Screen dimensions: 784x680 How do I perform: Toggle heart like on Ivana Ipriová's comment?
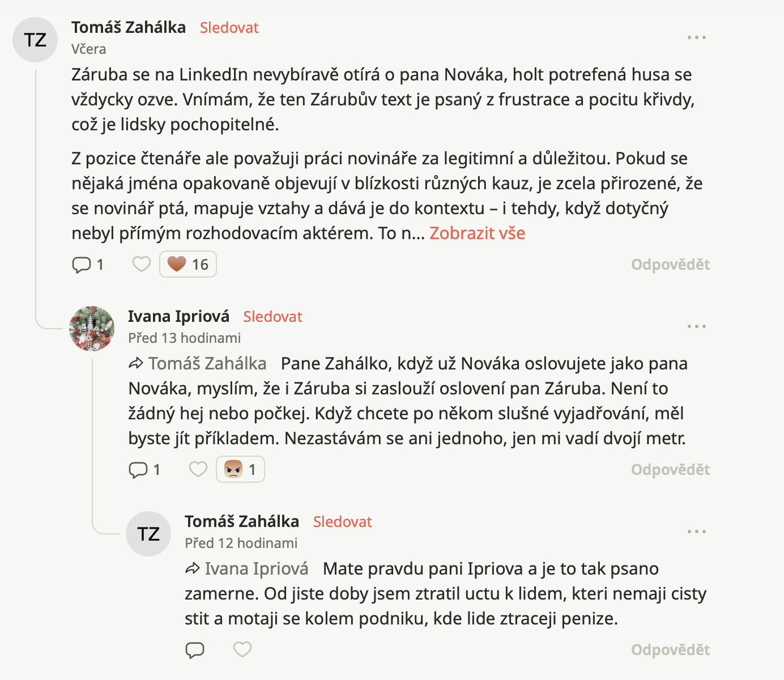coord(198,469)
